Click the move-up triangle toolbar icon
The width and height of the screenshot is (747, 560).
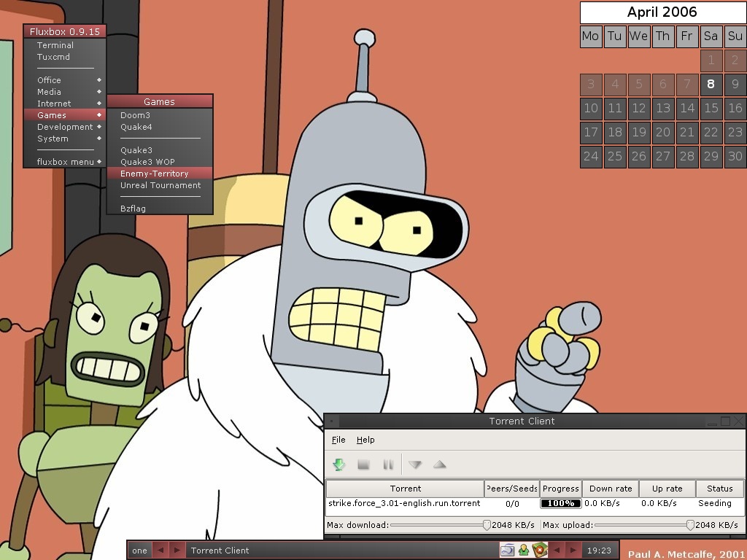pos(439,464)
